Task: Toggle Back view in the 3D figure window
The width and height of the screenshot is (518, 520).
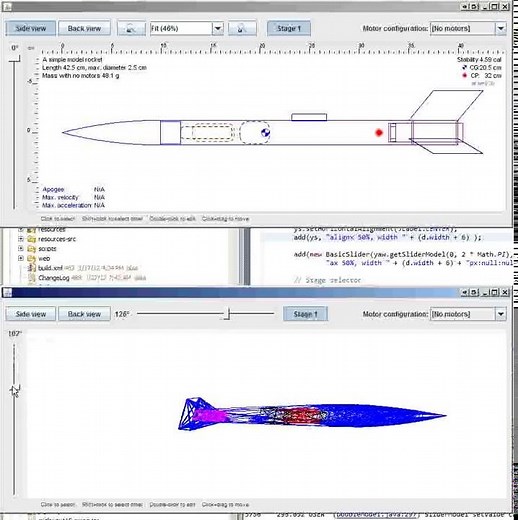Action: [x=84, y=314]
